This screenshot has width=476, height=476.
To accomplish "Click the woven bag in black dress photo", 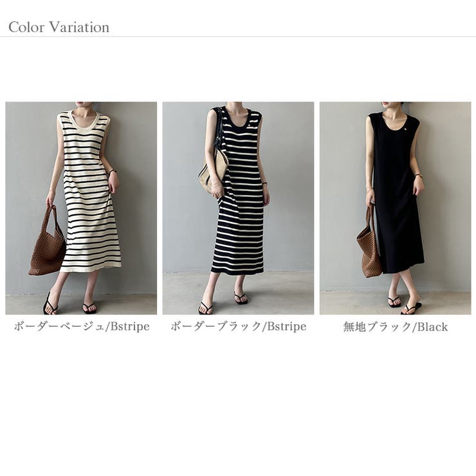I will 369,243.
